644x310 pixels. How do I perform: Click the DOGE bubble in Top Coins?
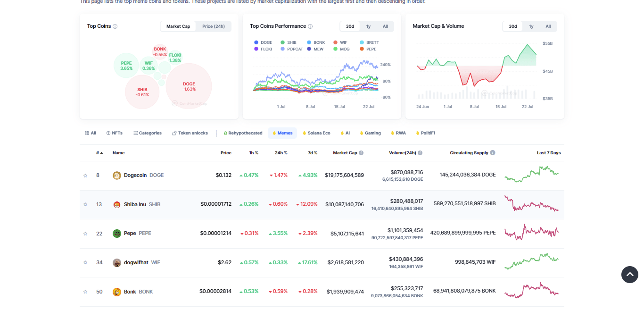pos(189,86)
